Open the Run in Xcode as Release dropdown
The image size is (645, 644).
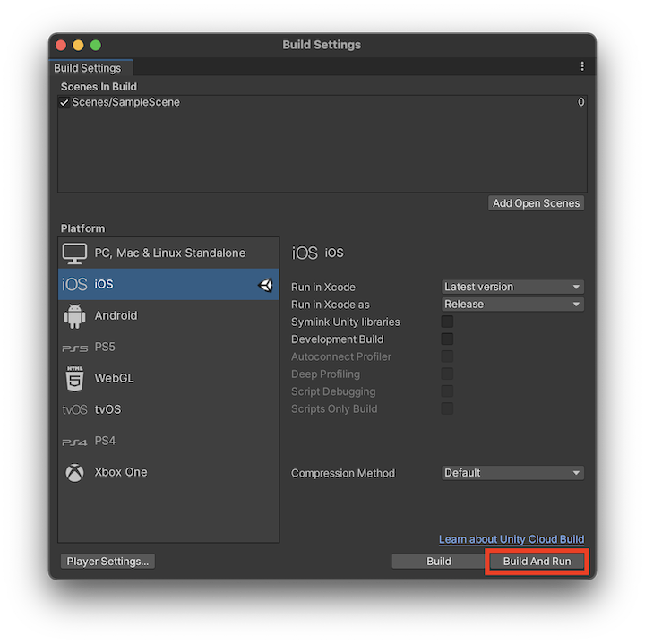[x=512, y=305]
